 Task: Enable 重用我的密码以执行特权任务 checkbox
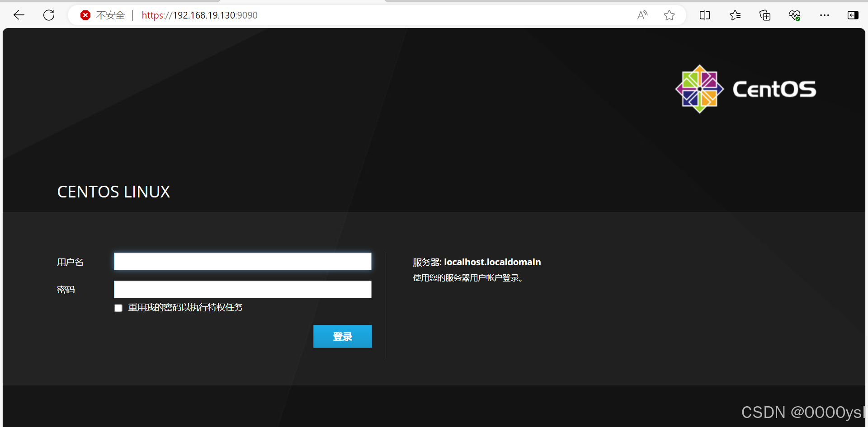point(118,308)
